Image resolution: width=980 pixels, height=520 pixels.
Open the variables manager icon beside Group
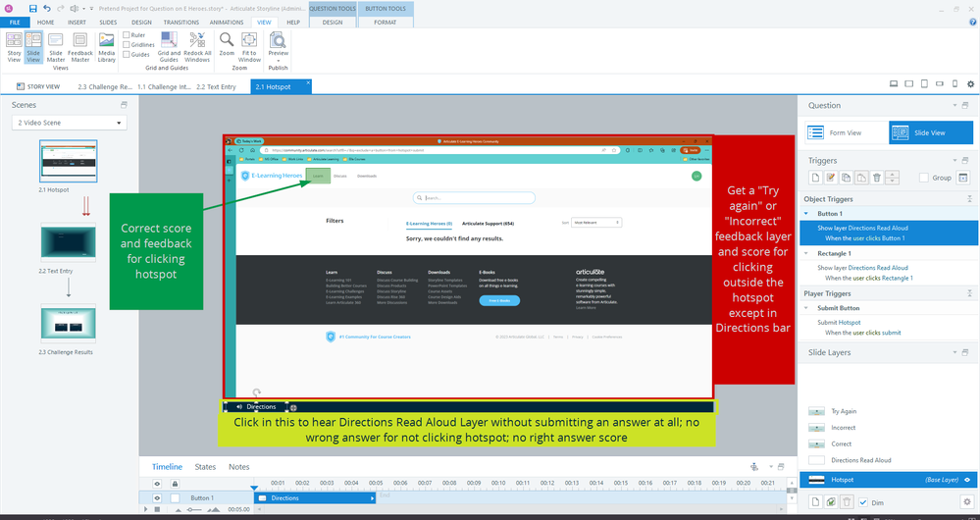963,178
